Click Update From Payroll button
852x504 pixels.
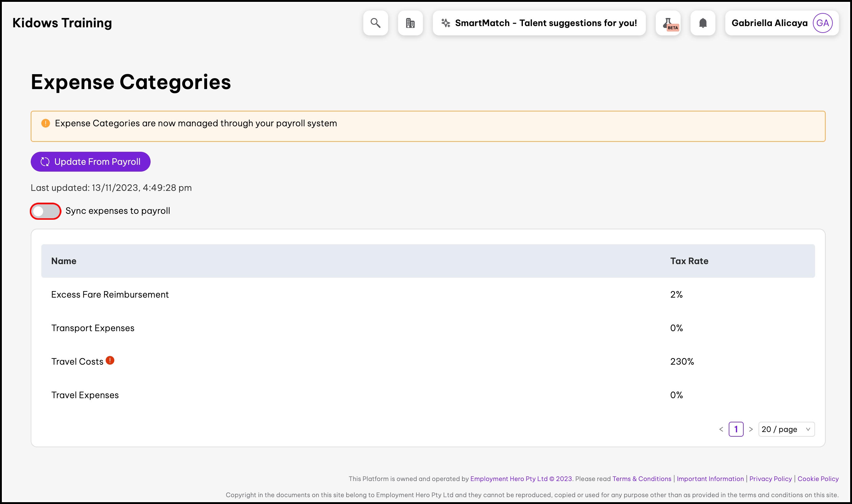click(x=90, y=162)
